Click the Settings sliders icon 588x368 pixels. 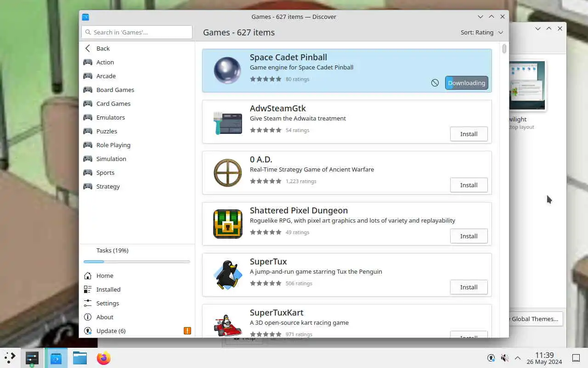(x=87, y=303)
